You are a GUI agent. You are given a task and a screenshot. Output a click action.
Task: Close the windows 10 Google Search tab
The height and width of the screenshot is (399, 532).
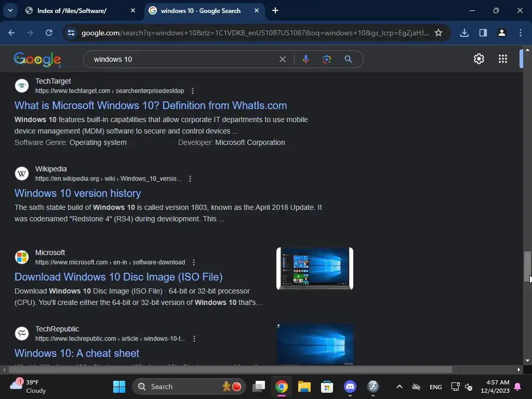pos(257,10)
